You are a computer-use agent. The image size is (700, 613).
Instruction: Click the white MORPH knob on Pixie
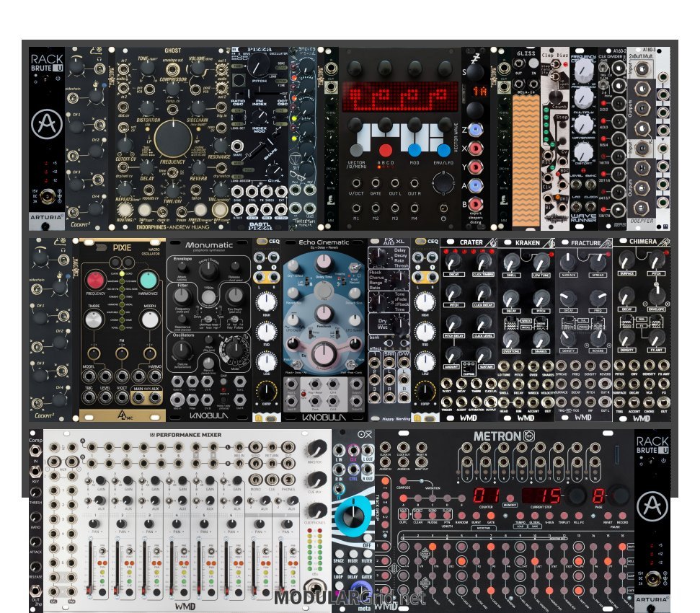click(149, 319)
